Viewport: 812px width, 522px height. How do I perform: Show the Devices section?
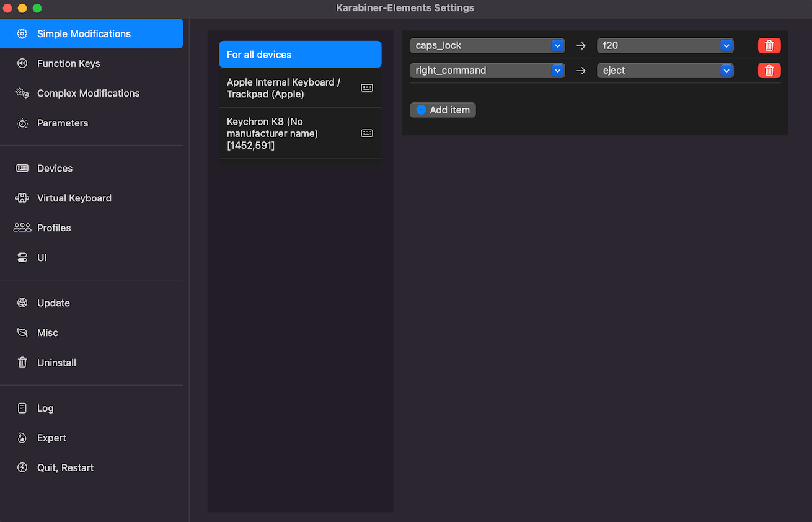pyautogui.click(x=91, y=168)
